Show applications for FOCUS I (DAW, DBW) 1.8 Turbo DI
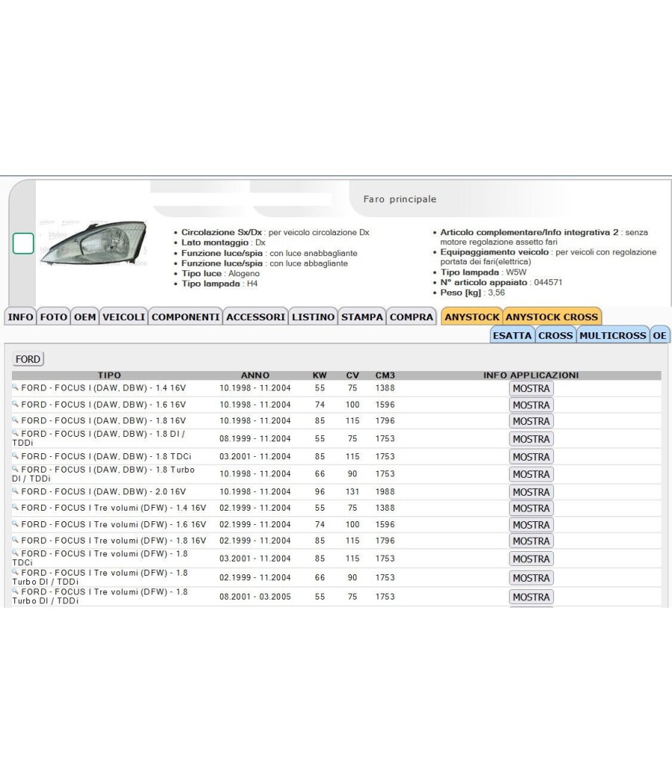 pos(531,474)
